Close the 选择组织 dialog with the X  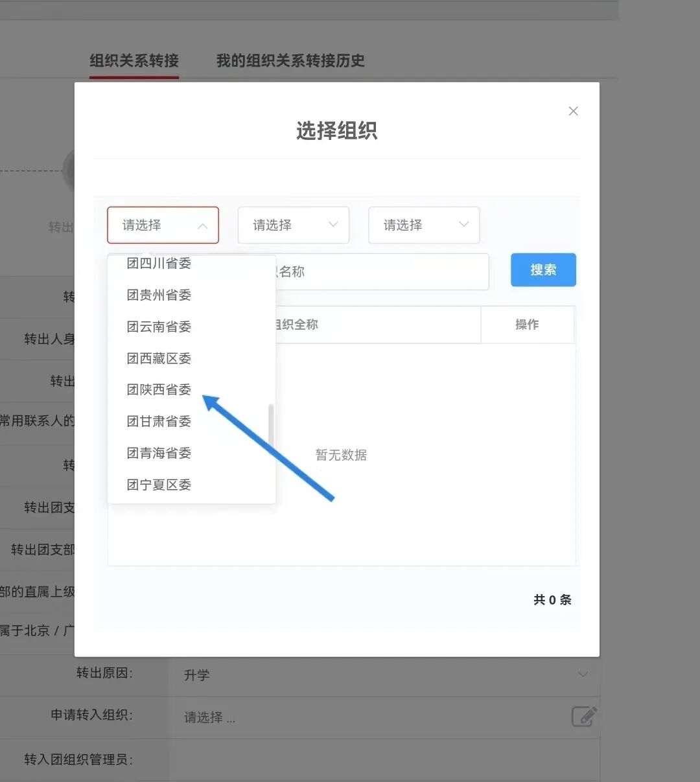(x=573, y=111)
